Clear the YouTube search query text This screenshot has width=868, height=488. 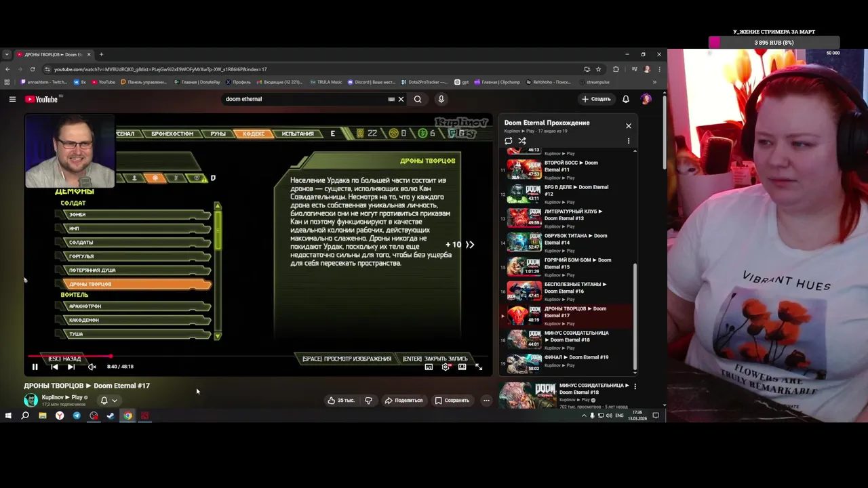pos(401,99)
